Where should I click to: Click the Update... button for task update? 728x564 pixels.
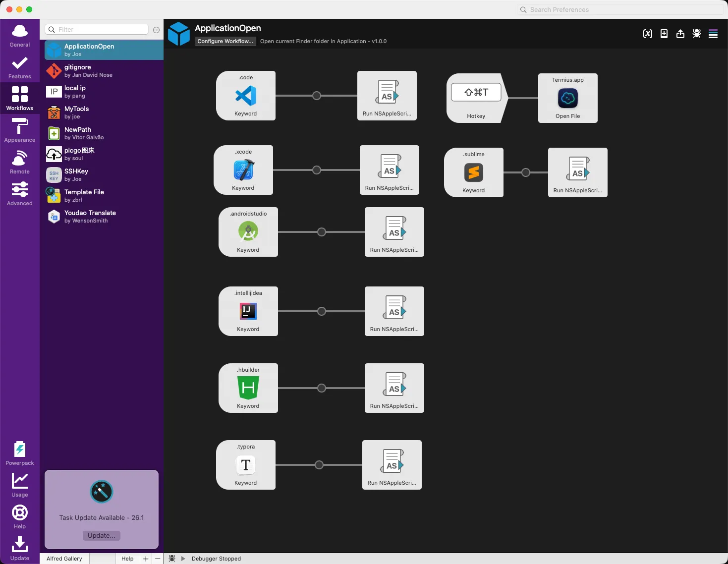coord(102,535)
